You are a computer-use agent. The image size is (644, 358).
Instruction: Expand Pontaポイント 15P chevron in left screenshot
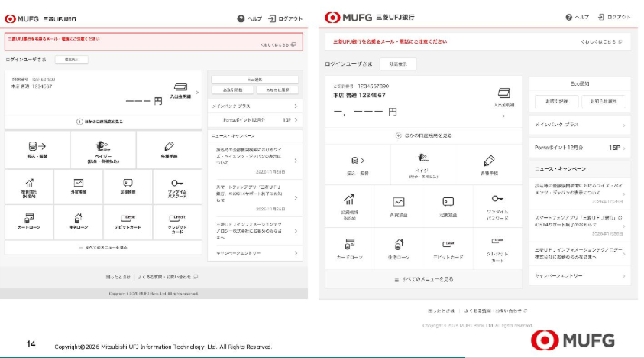pos(296,120)
